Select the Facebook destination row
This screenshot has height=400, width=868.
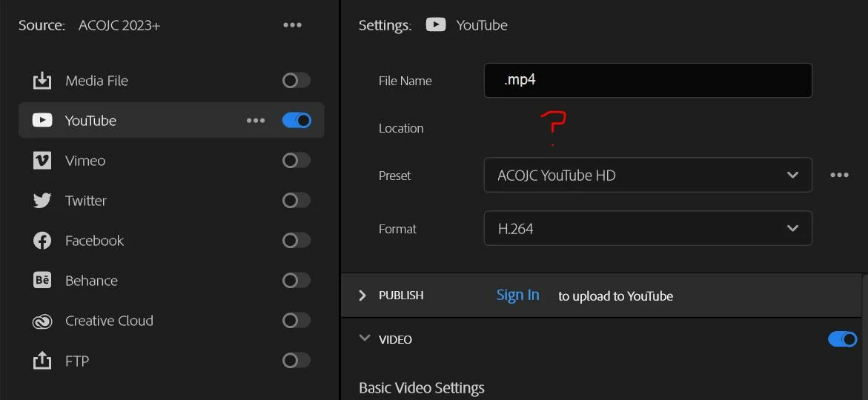click(171, 241)
